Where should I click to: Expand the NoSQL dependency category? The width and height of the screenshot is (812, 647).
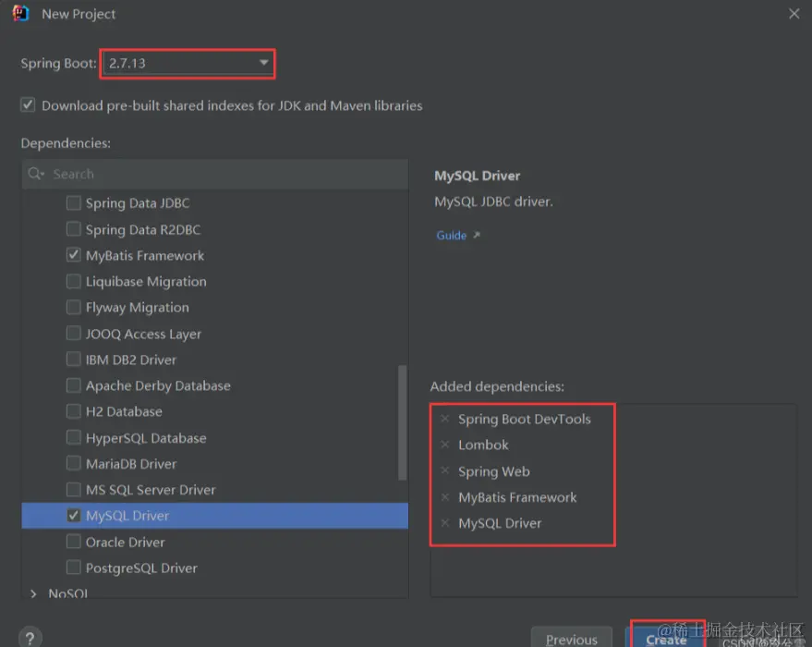[34, 593]
